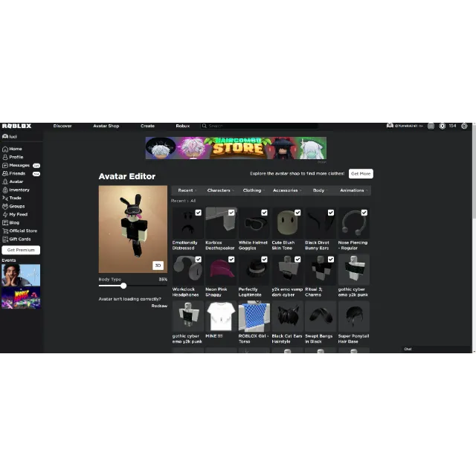Uncheck Korblox Deathspeaker leg item
The height and width of the screenshot is (476, 476).
pyautogui.click(x=231, y=213)
